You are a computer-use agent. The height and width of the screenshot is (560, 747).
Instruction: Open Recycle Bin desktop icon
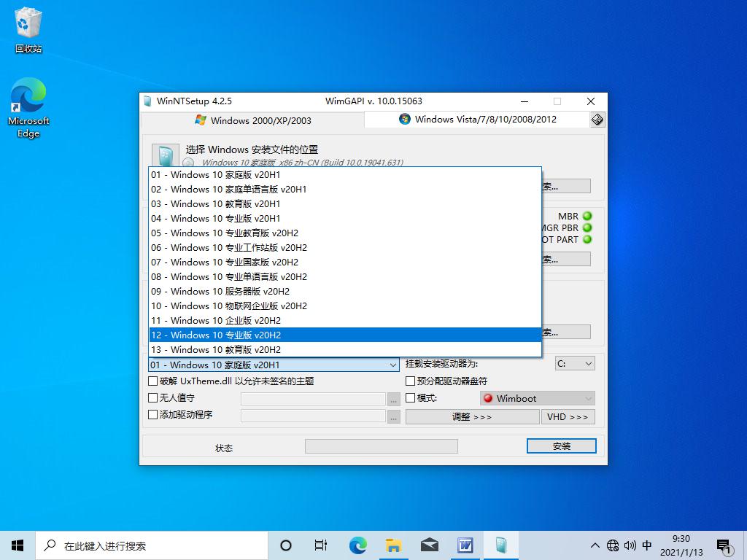[x=28, y=30]
